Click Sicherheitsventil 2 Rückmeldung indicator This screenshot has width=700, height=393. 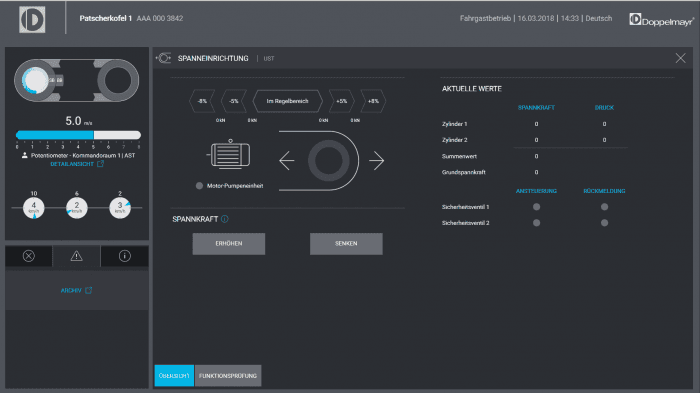604,223
